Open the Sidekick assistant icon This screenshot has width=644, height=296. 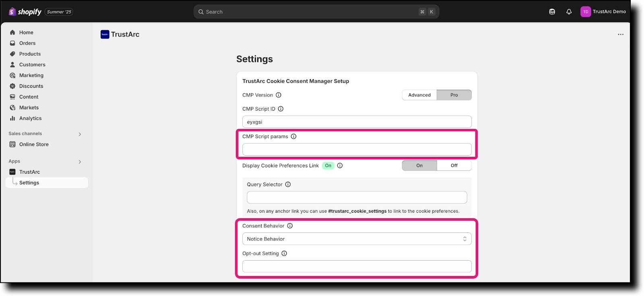click(x=552, y=12)
